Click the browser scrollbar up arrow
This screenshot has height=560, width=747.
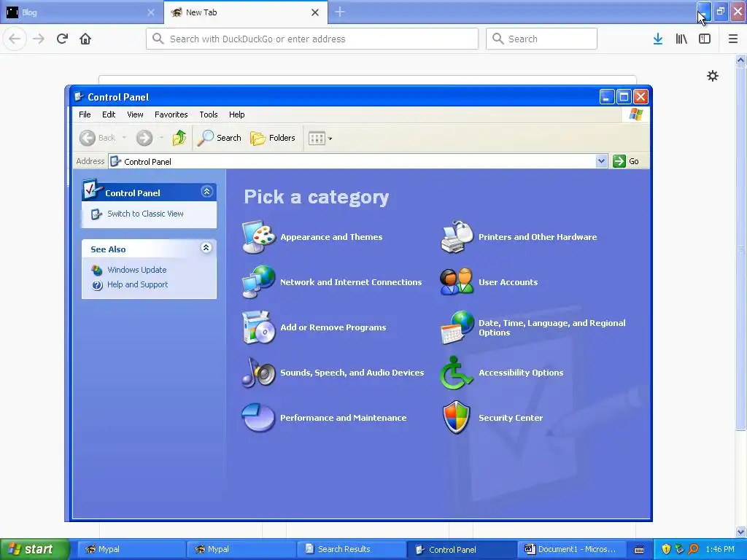741,60
